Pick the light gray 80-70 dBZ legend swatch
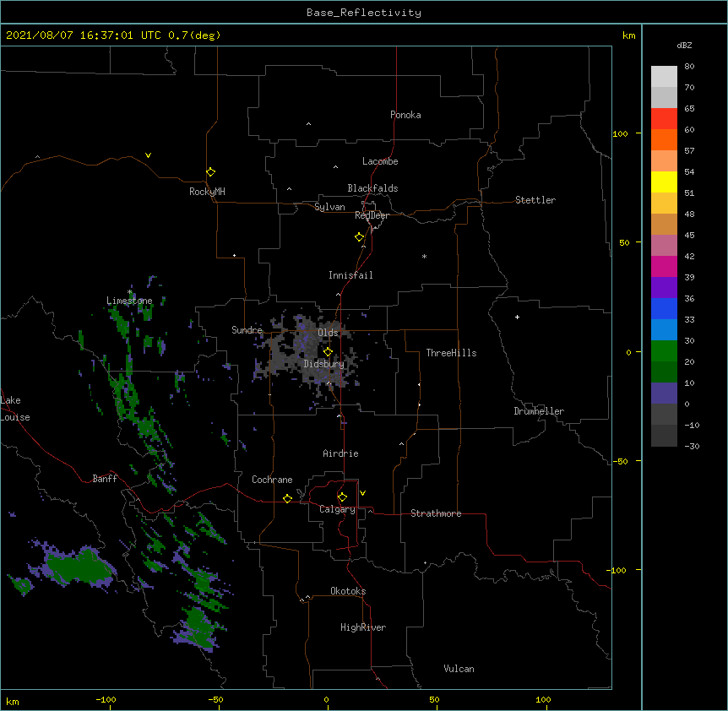Screen dimensions: 728x711 (664, 77)
